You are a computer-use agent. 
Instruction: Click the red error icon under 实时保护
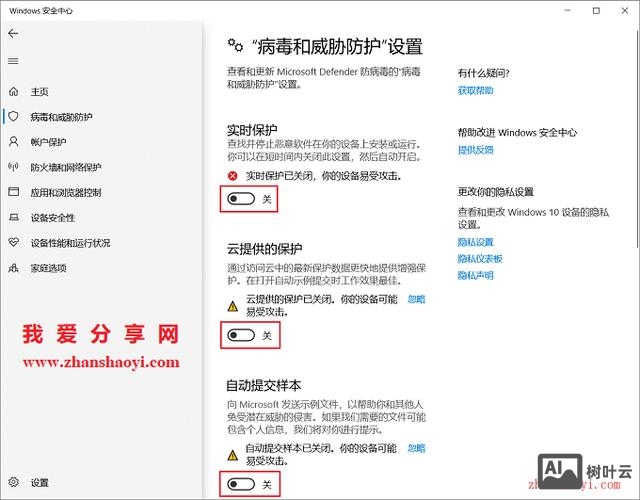click(233, 176)
